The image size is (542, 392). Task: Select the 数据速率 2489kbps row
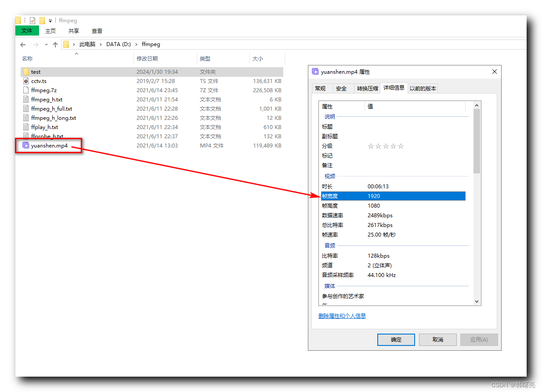click(x=393, y=216)
